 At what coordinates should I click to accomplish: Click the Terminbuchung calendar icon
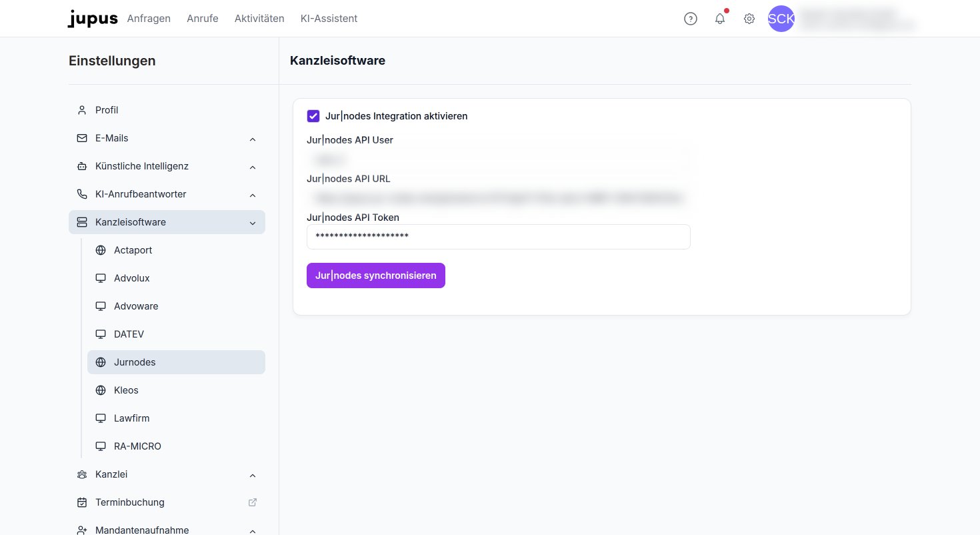(82, 502)
